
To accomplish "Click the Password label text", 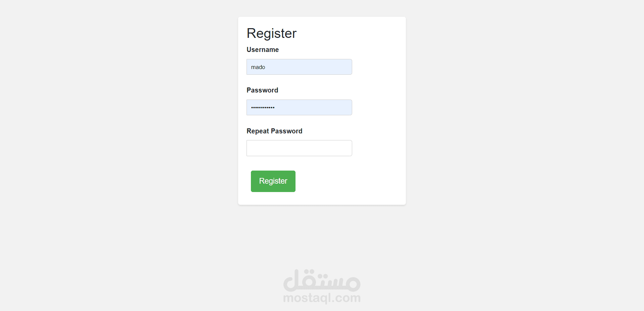I will [x=262, y=90].
